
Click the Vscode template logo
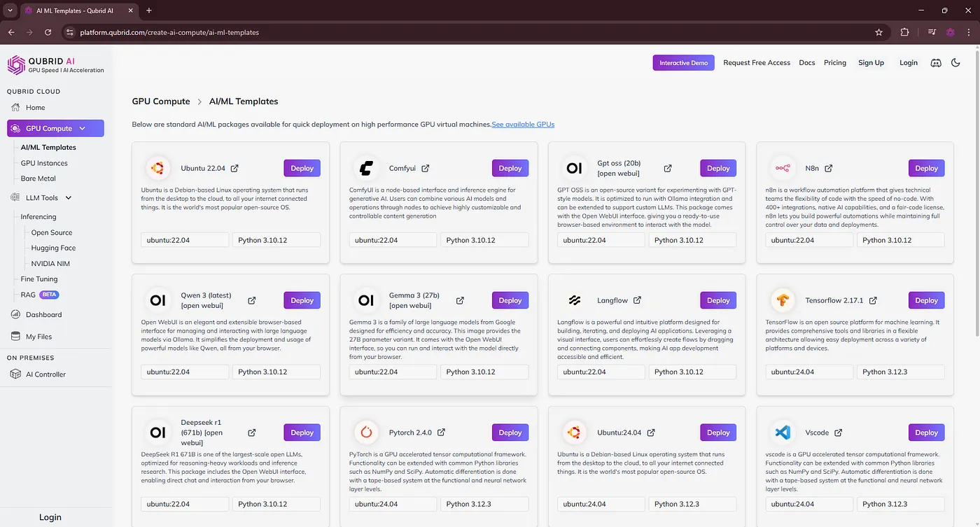point(782,433)
